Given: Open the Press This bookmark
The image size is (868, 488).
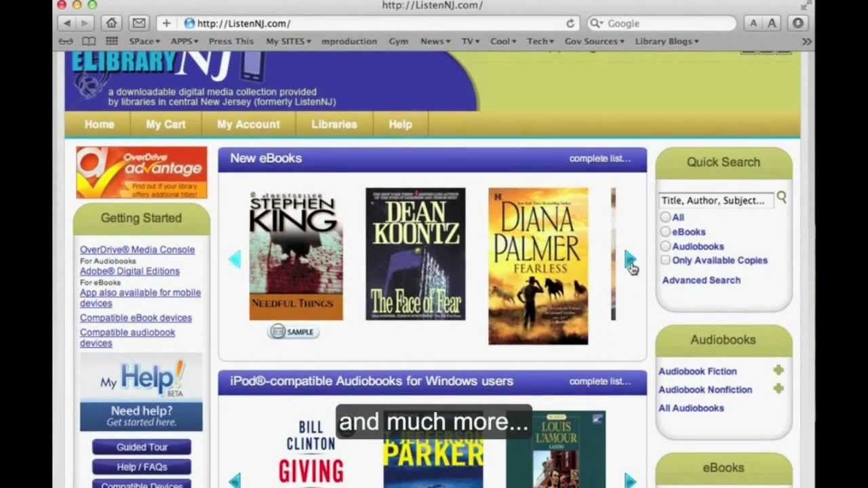Looking at the screenshot, I should 231,41.
